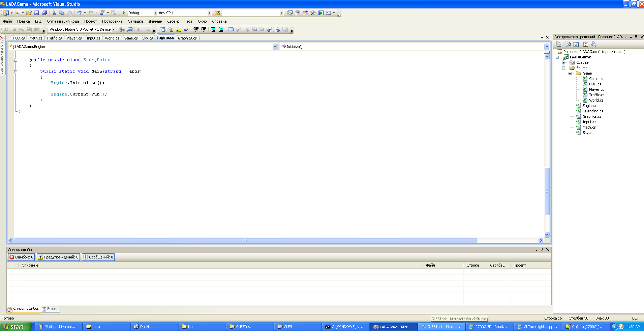Click the Windows start button
The height and width of the screenshot is (331, 644).
click(16, 327)
